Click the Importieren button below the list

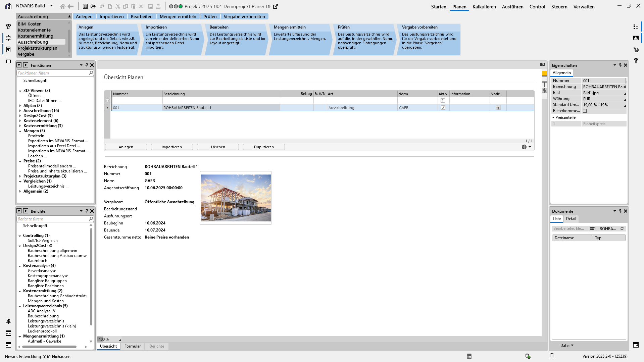coord(172,147)
